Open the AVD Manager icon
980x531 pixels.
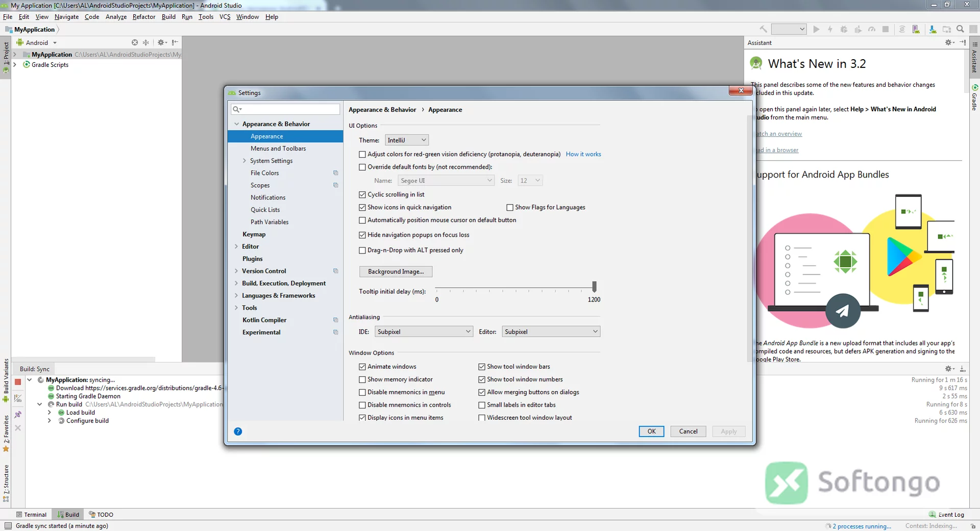[916, 29]
